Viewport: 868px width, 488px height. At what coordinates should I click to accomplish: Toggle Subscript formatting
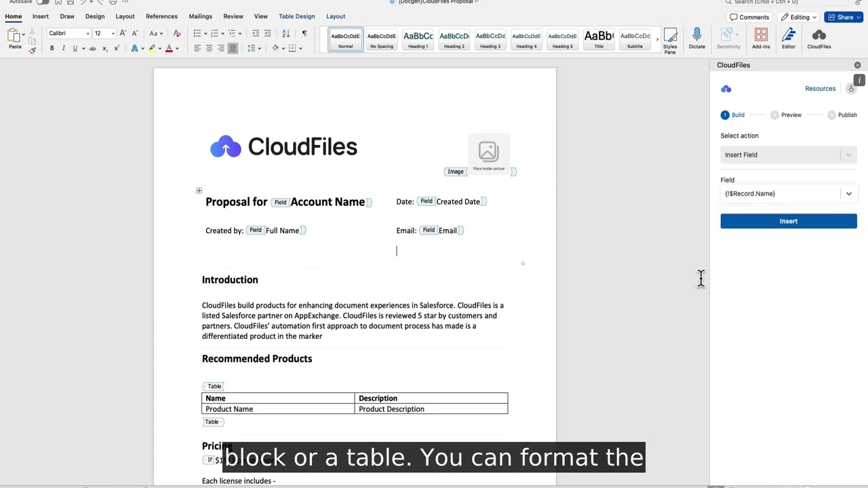tap(104, 48)
